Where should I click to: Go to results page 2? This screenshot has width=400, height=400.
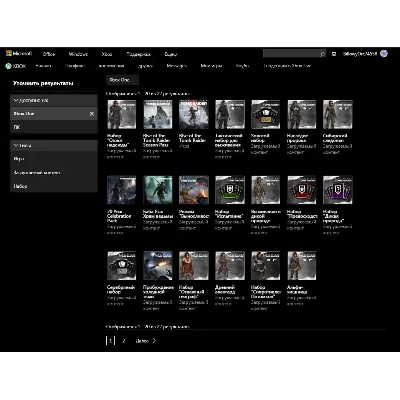(x=124, y=341)
